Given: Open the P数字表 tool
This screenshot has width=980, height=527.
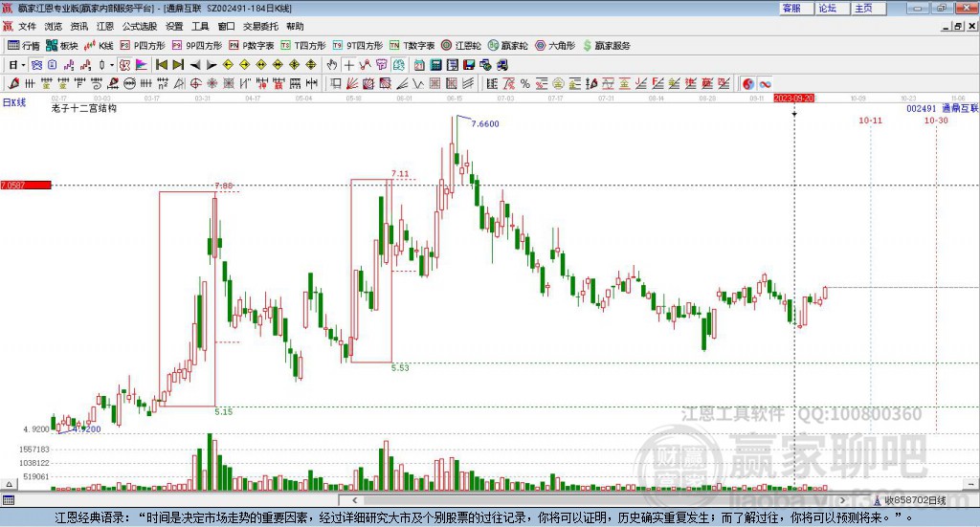Looking at the screenshot, I should click(x=252, y=46).
